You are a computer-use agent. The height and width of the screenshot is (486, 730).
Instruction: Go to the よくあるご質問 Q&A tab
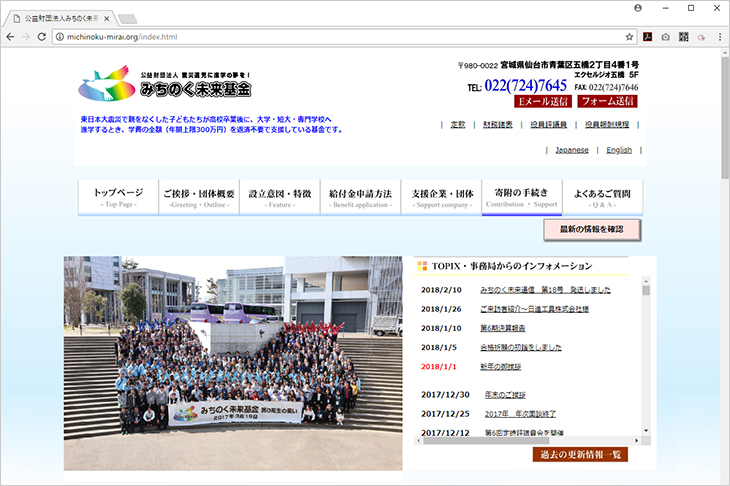[602, 197]
